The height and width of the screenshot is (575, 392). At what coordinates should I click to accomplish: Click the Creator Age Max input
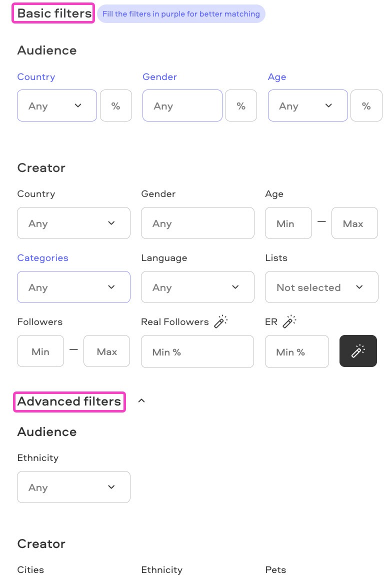click(354, 223)
